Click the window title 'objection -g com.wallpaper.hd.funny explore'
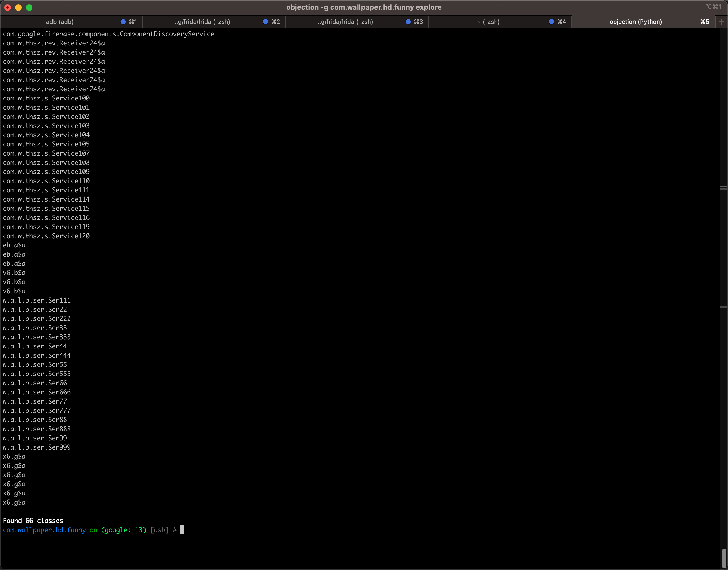Screen dimensions: 728x570 (364, 7)
